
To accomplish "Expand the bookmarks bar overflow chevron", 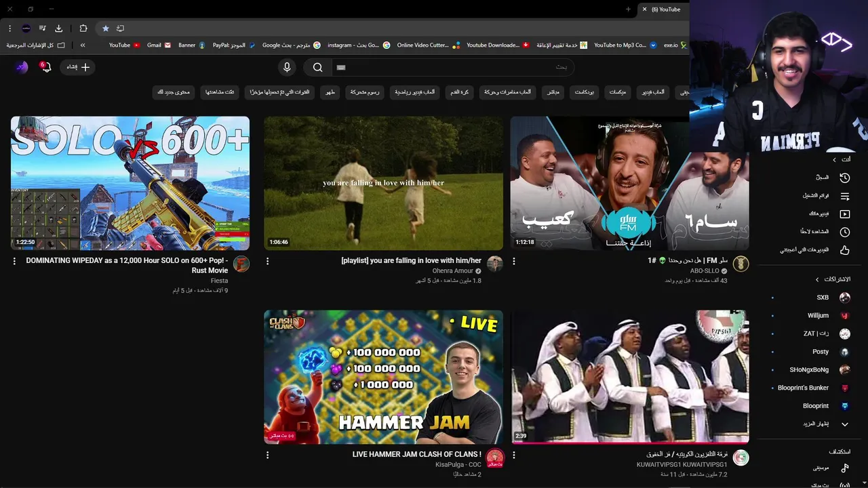I will [83, 45].
